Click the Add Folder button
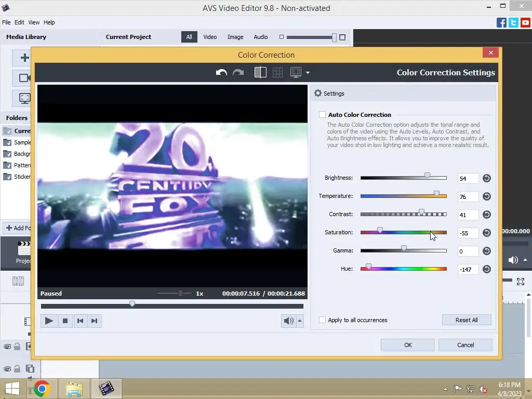This screenshot has height=399, width=532. pyautogui.click(x=17, y=228)
